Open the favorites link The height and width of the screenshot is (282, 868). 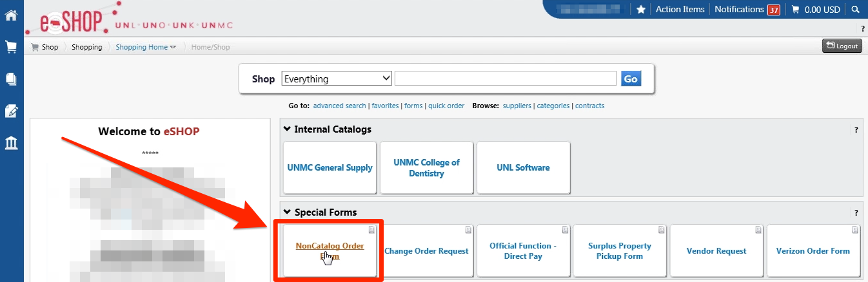pyautogui.click(x=385, y=106)
